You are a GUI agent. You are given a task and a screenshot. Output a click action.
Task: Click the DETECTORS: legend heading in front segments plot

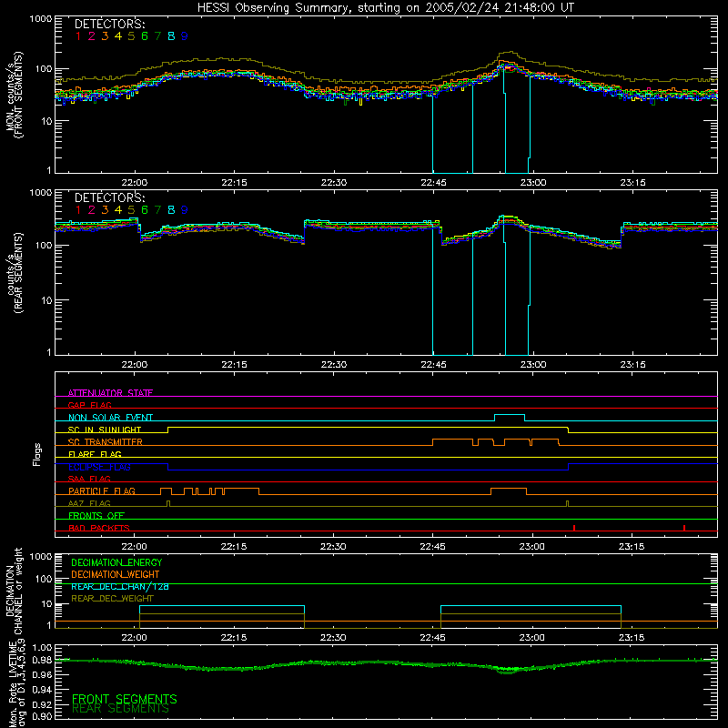pyautogui.click(x=109, y=24)
